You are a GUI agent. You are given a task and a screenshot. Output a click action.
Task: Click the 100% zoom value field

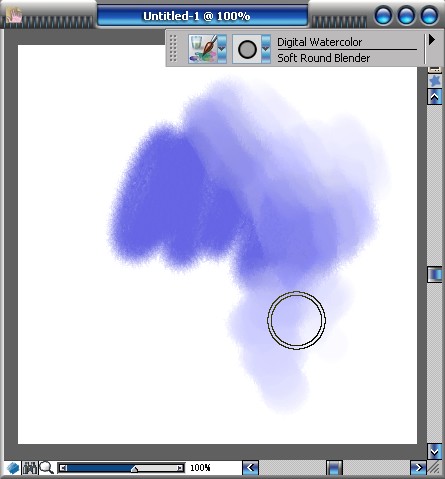pos(200,468)
